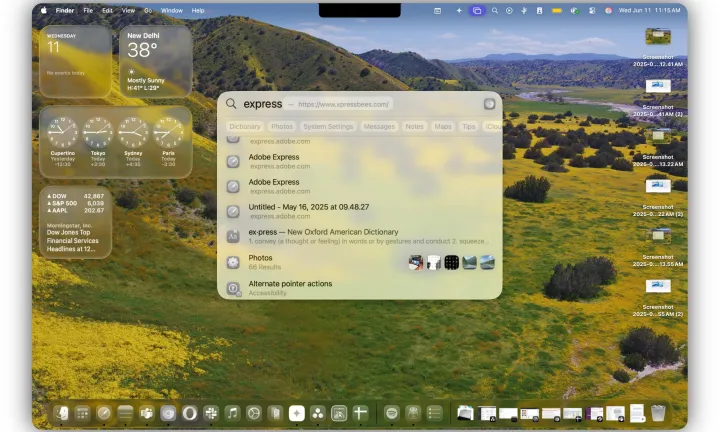Open the list-style Reminders icon in Dock
This screenshot has width=720, height=432.
434,414
